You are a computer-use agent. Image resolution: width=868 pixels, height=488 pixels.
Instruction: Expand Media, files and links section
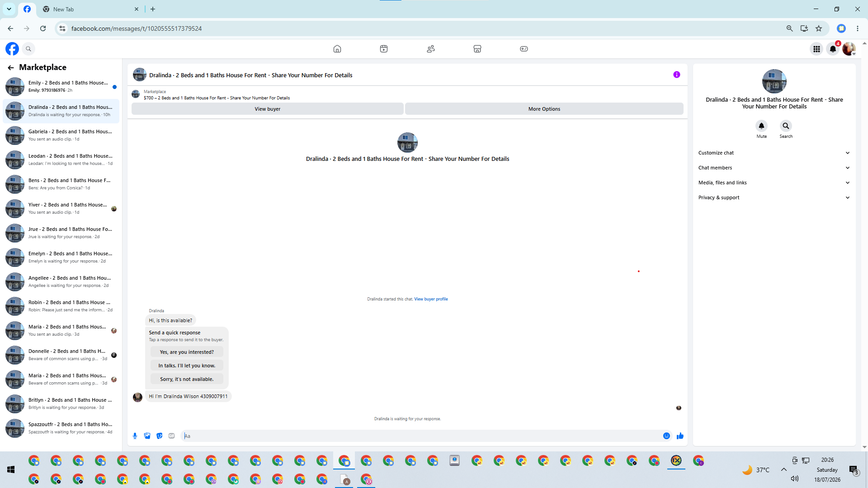(774, 183)
